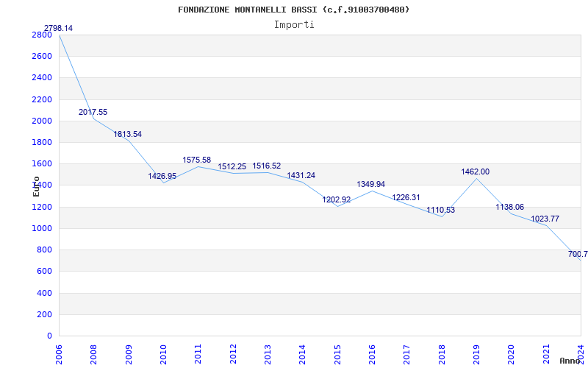
Task: Click the year 2014 axis label
Action: 302,354
